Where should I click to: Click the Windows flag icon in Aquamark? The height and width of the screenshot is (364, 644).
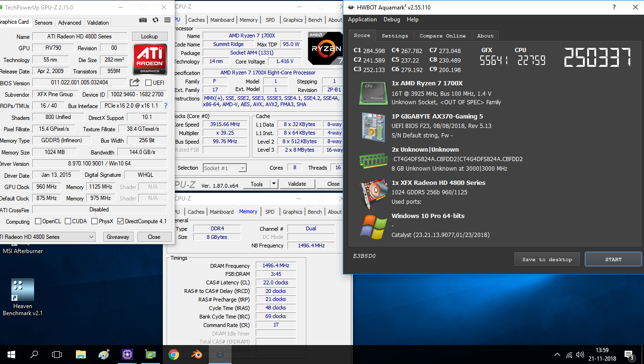click(x=373, y=226)
